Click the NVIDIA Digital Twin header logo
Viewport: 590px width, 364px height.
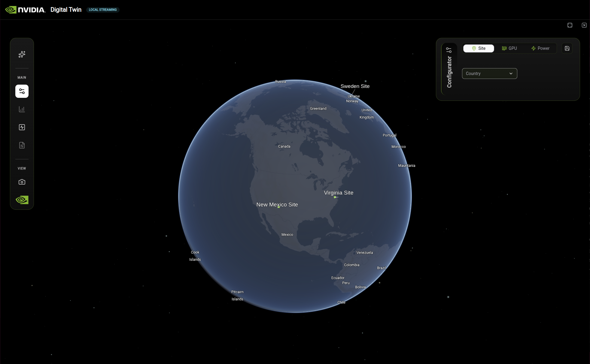coord(26,10)
